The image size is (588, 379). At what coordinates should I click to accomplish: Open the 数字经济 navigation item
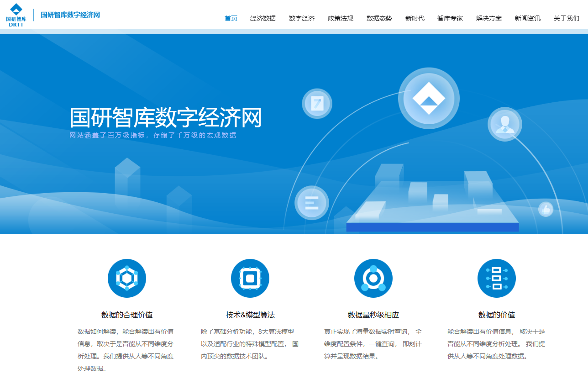pyautogui.click(x=302, y=18)
